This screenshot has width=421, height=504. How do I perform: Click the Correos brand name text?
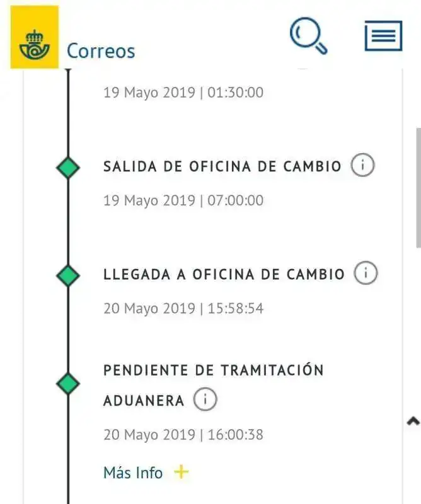pyautogui.click(x=101, y=51)
